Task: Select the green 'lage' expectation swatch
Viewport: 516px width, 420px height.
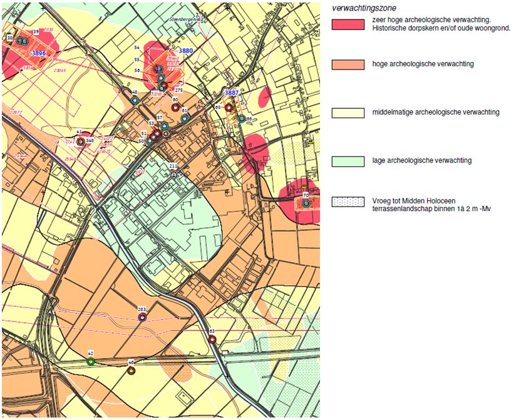Action: point(347,161)
